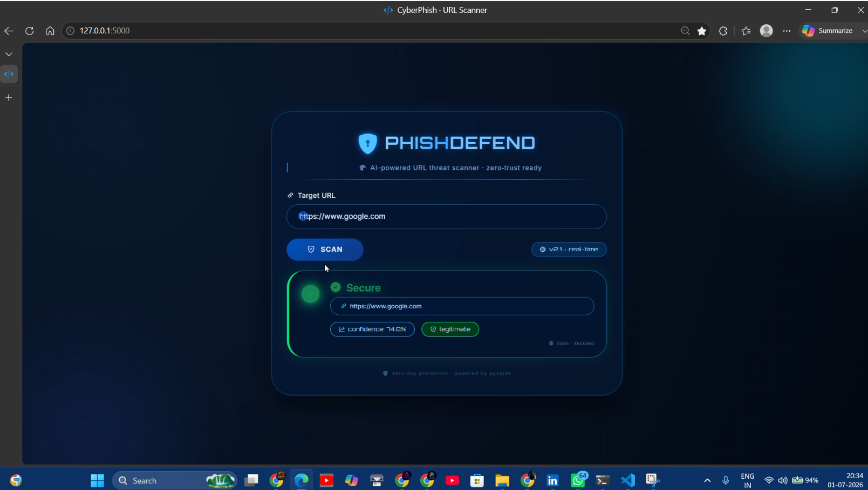868x490 pixels.
Task: Click the confidence 74.8% badge
Action: pos(372,329)
